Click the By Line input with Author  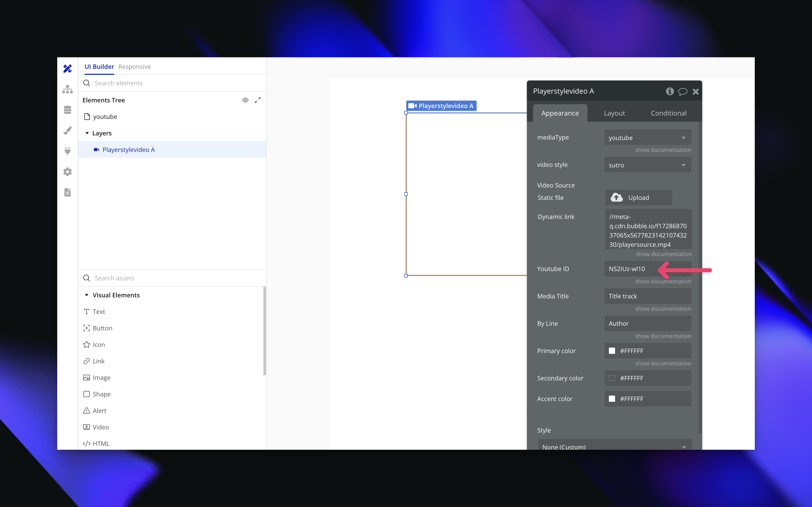click(x=648, y=323)
